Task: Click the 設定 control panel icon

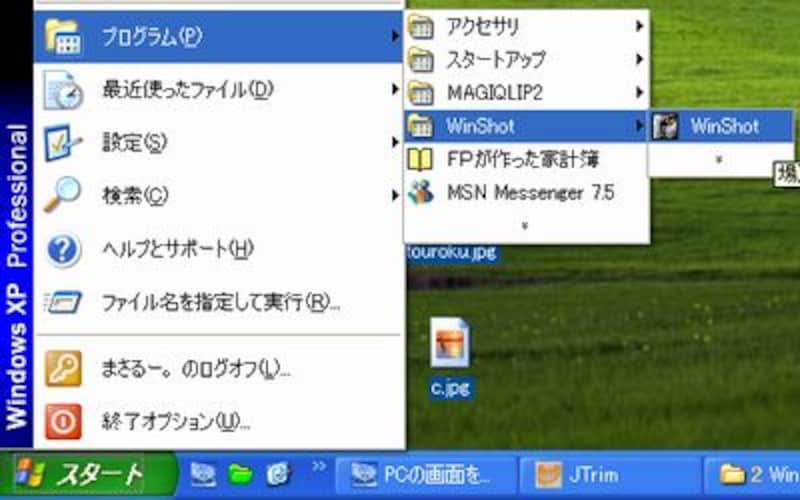Action: pos(62,143)
